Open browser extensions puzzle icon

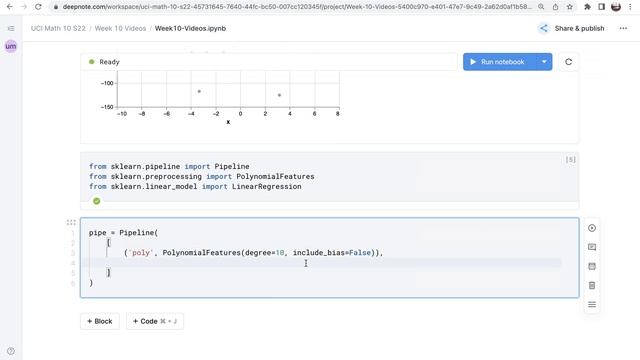[587, 7]
